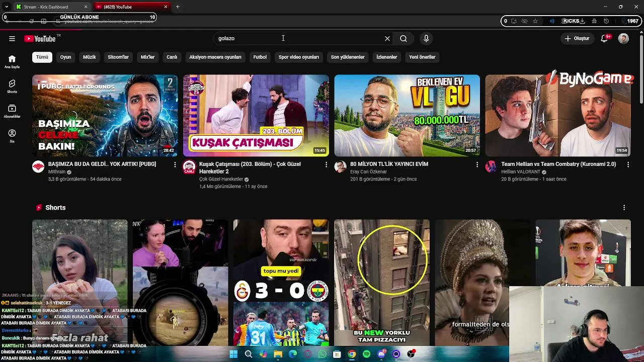Close the YouTube browser tab

166,7
